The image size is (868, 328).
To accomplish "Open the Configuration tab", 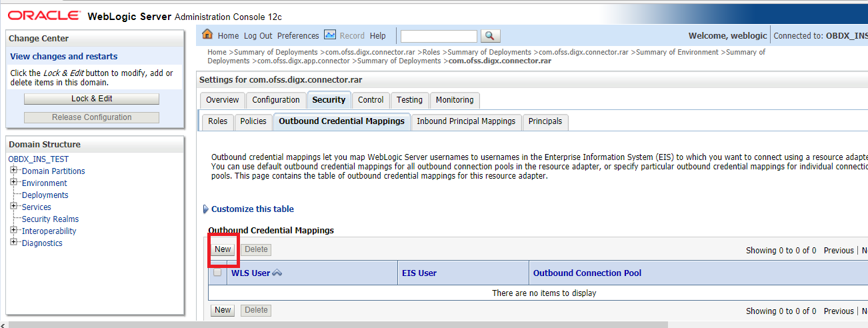I will [x=276, y=100].
